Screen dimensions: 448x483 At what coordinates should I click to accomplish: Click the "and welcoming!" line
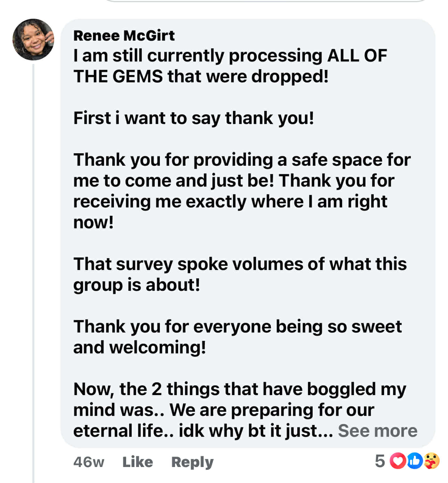pos(140,347)
